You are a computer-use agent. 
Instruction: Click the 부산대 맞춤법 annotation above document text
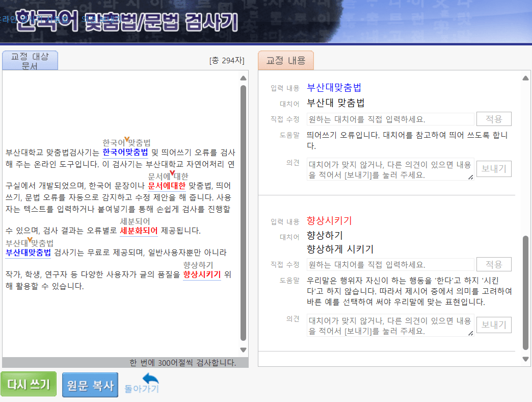tap(30, 243)
